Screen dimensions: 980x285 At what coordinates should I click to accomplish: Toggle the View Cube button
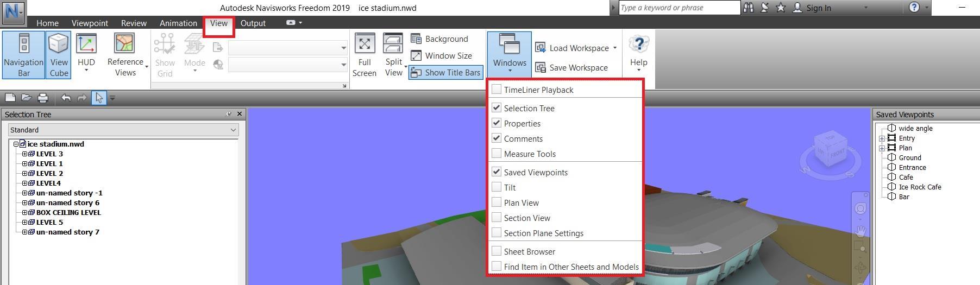[x=59, y=55]
